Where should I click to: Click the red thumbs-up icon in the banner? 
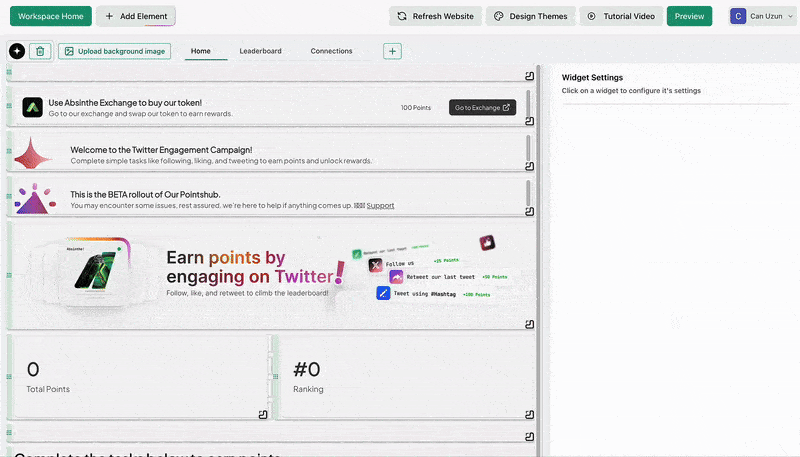point(487,243)
